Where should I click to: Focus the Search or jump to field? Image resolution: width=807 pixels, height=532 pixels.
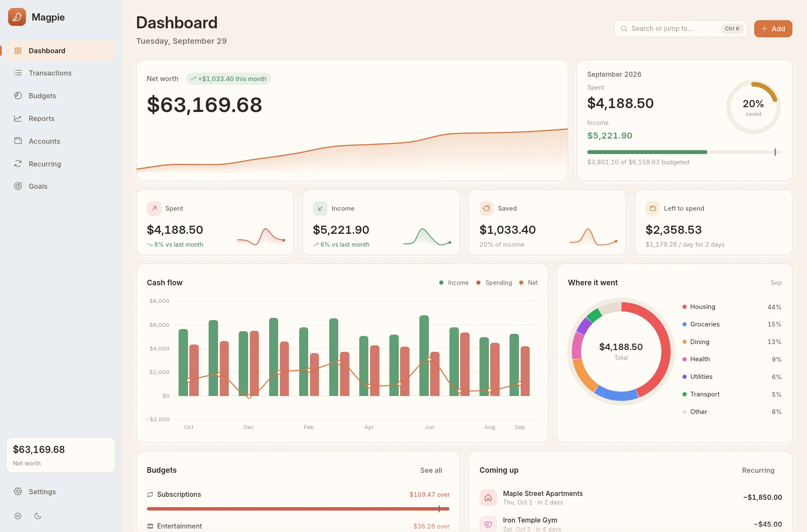point(680,29)
